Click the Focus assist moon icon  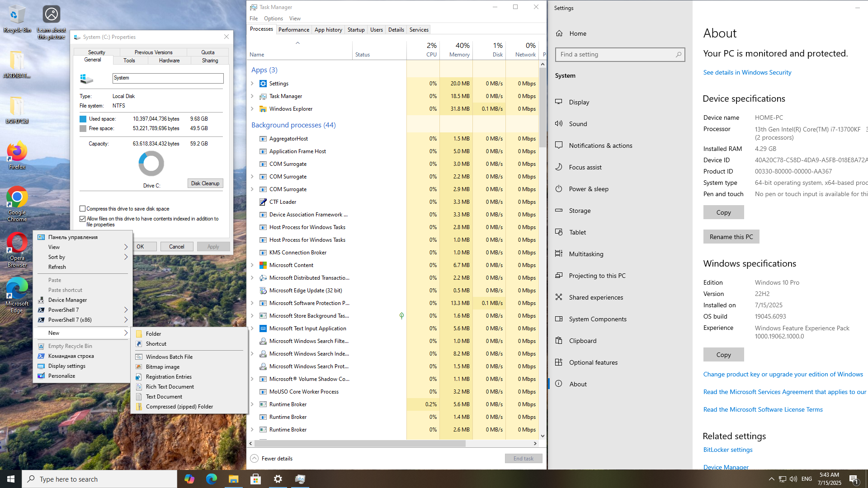tap(559, 167)
